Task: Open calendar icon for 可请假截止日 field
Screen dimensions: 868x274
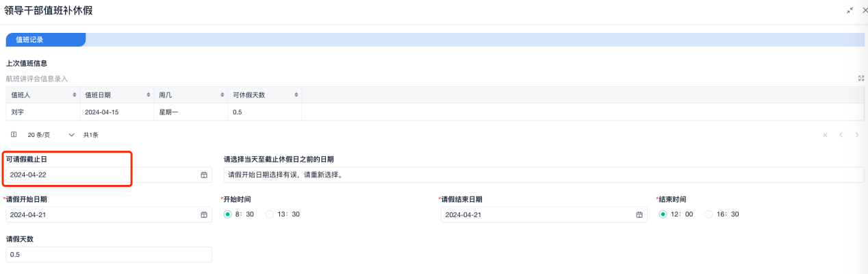Action: click(x=204, y=175)
